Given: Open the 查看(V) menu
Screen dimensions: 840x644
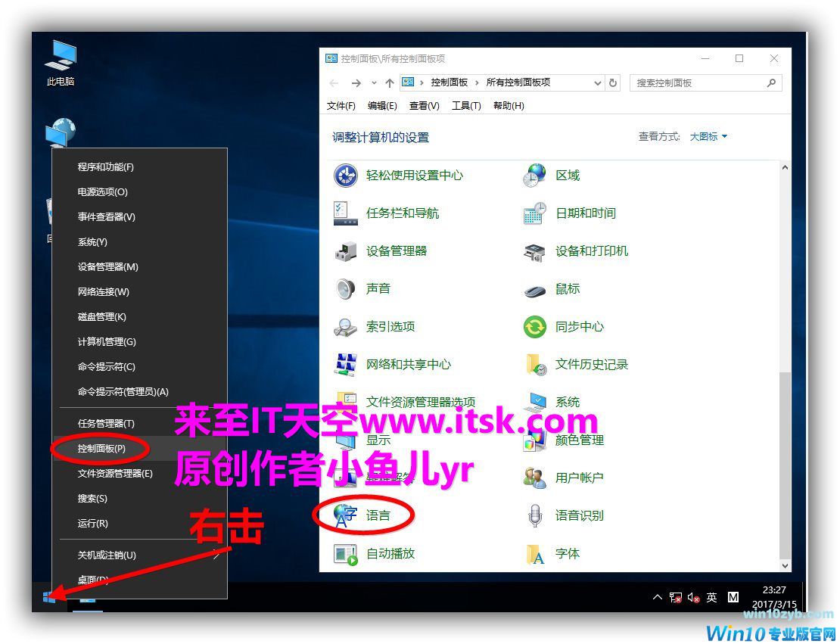Looking at the screenshot, I should coord(425,105).
